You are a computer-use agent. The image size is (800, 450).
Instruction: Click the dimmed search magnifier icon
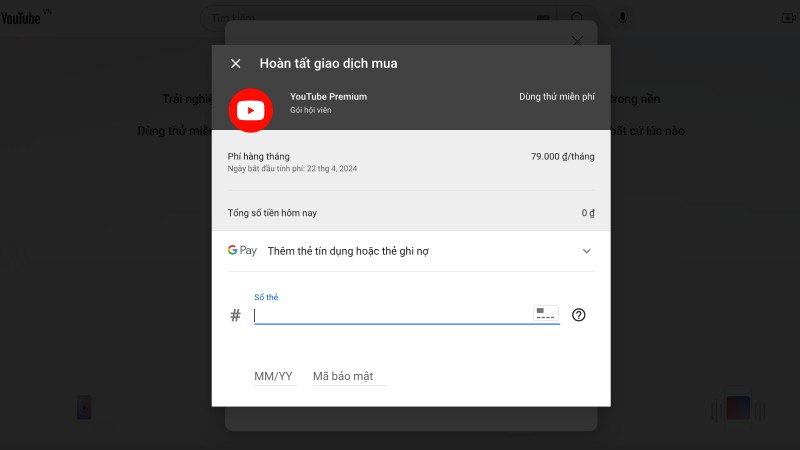pyautogui.click(x=577, y=18)
